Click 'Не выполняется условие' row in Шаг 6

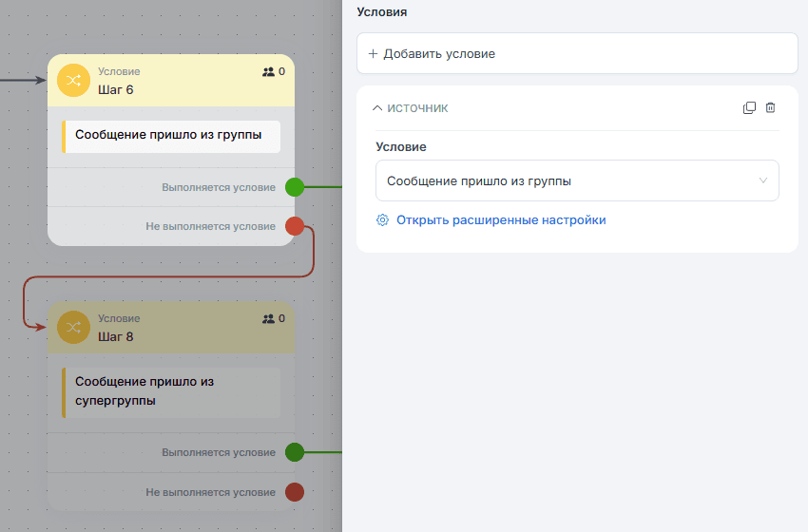[171, 226]
